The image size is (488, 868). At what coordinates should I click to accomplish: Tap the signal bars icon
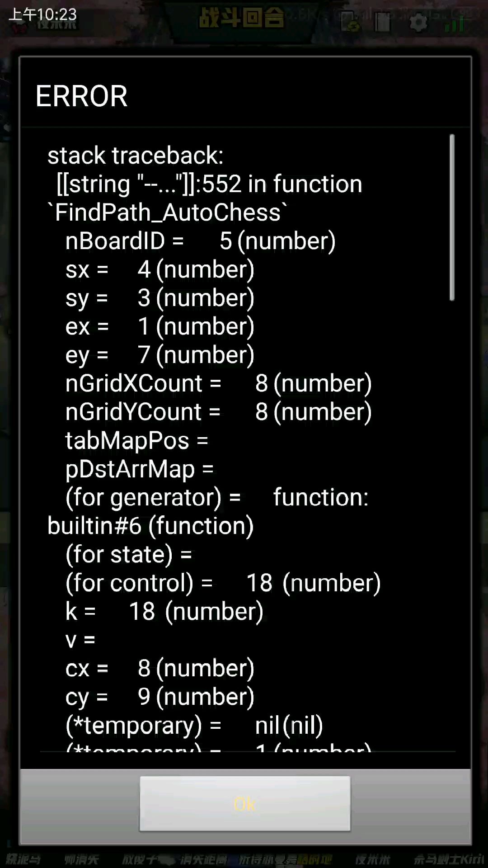[x=455, y=23]
